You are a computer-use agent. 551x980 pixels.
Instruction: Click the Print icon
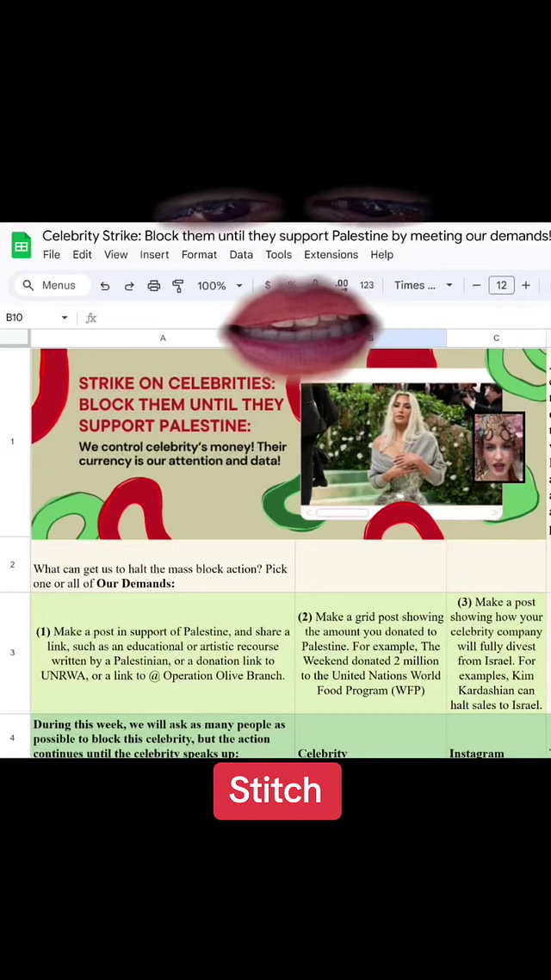pyautogui.click(x=154, y=286)
